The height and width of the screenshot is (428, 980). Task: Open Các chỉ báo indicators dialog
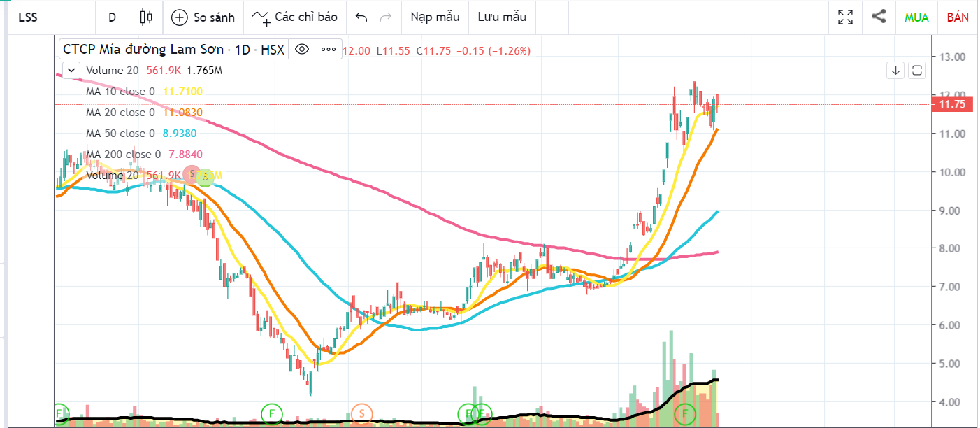(x=294, y=17)
